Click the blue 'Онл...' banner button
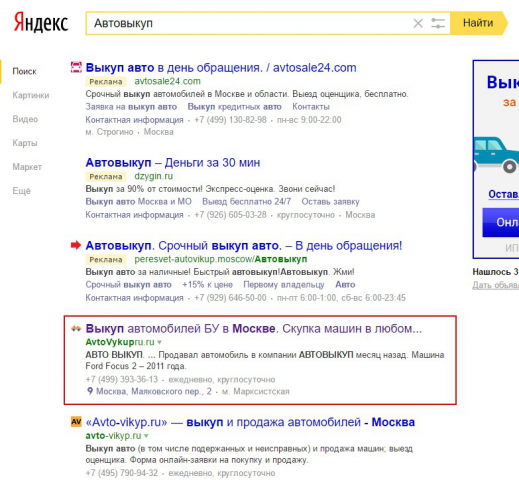Viewport: 519px width, 480px height. 500,222
